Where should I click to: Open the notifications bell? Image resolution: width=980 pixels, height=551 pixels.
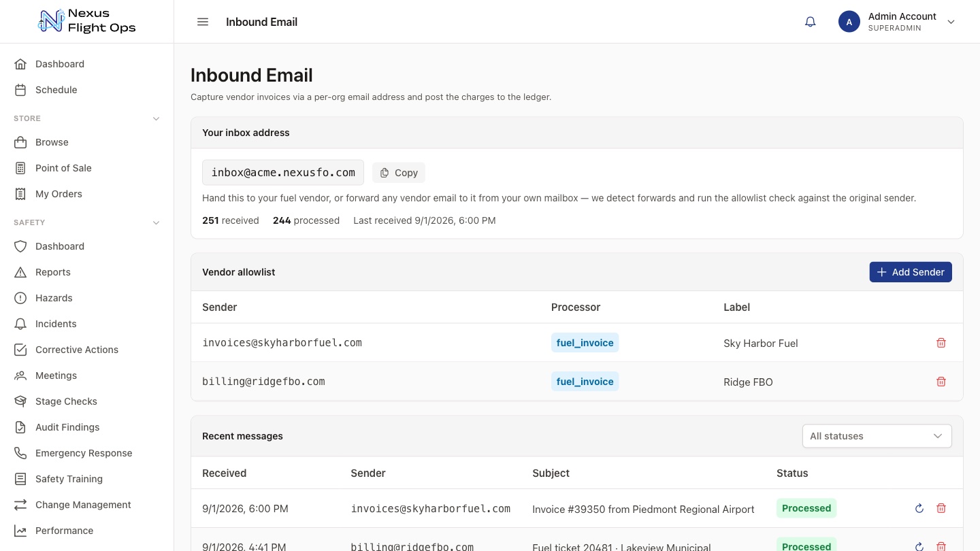[810, 22]
